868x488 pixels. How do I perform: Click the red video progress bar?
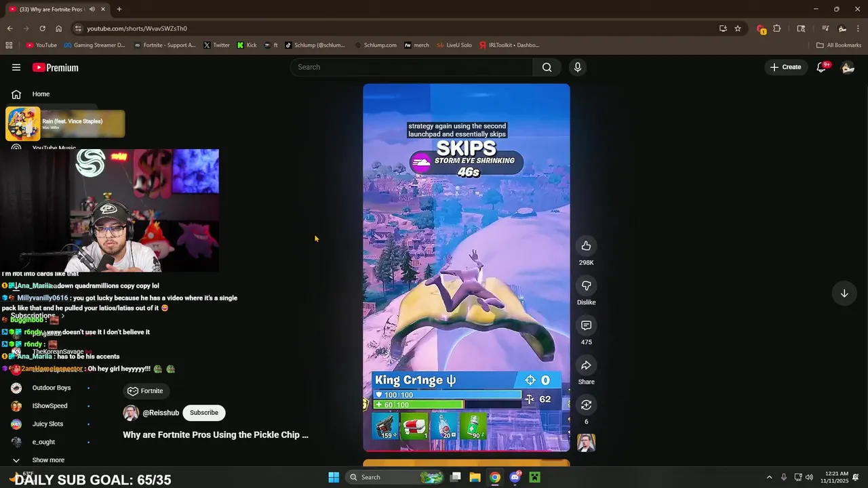pos(467,450)
